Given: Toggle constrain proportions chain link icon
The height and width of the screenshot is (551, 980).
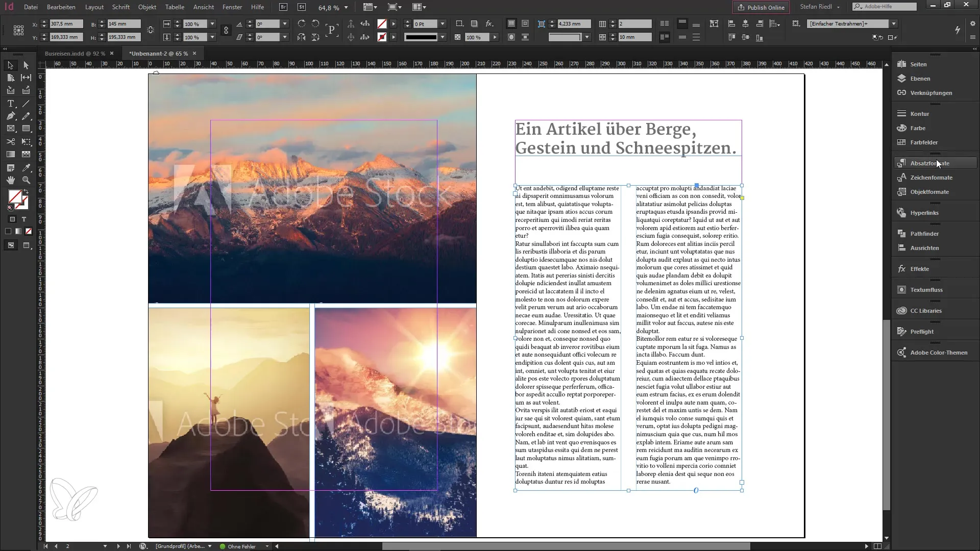Looking at the screenshot, I should (x=226, y=31).
